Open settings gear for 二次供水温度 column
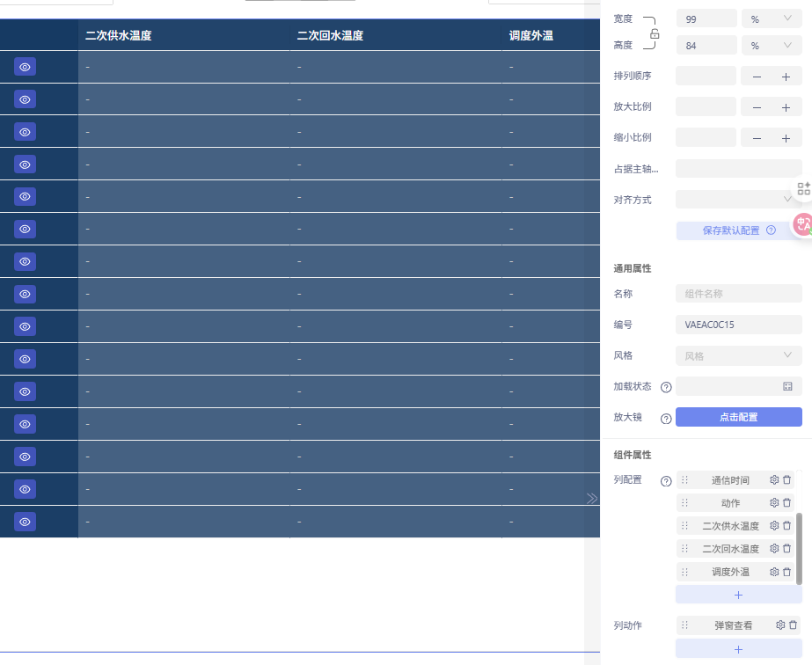This screenshot has width=812, height=665. (x=774, y=526)
